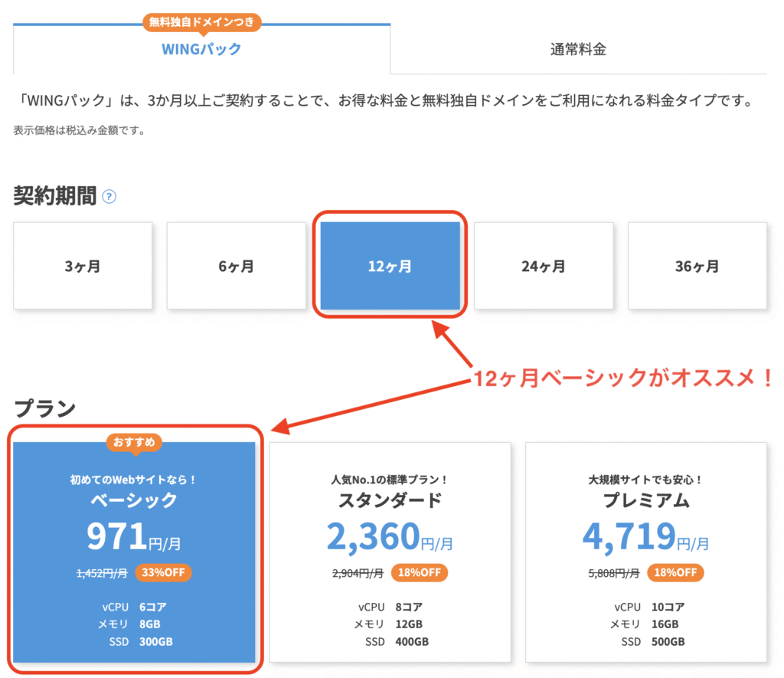Click the 33%OFF discount badge
This screenshot has width=784, height=678.
tap(164, 572)
